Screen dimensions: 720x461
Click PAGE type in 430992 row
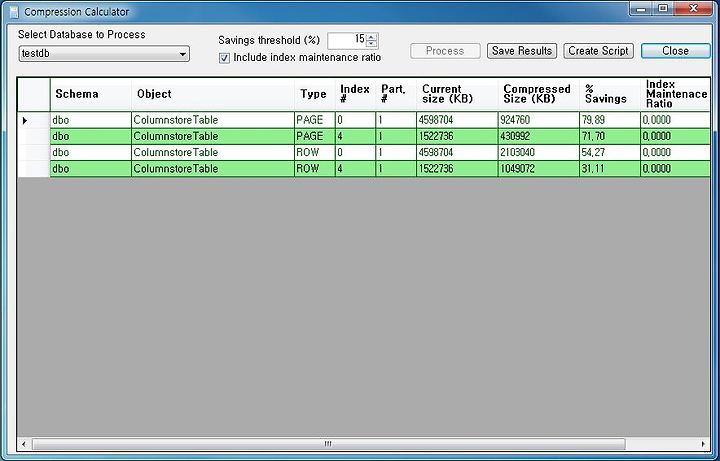(x=315, y=136)
